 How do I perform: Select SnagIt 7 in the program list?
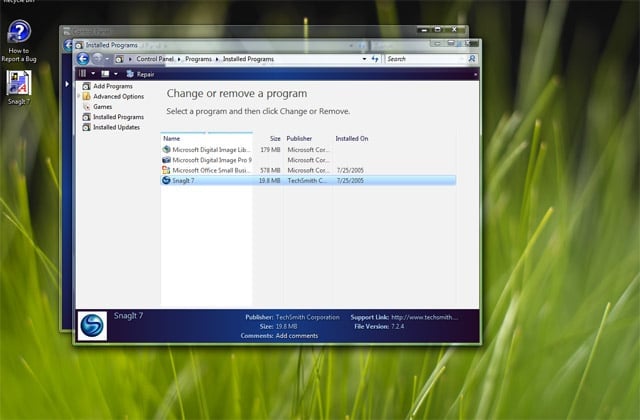(308, 180)
